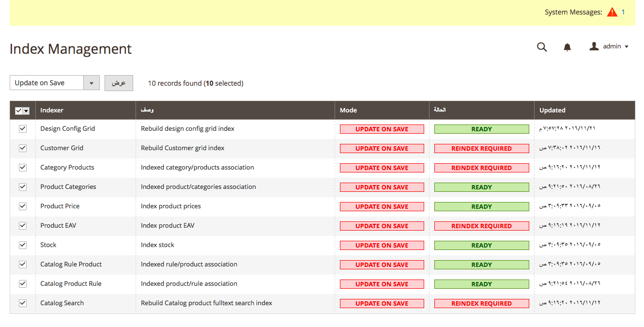
Task: Click the red system messages warning icon
Action: pos(612,12)
